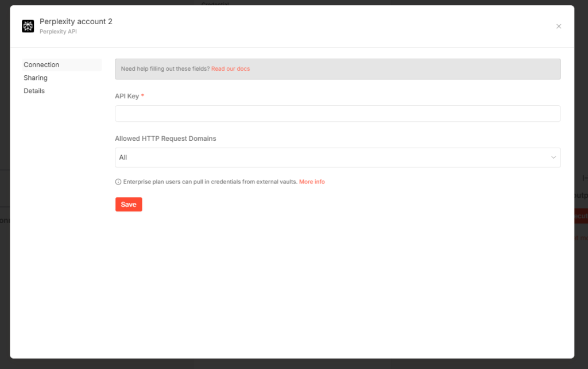This screenshot has height=369, width=588.
Task: Open the Read our docs link
Action: coord(230,69)
